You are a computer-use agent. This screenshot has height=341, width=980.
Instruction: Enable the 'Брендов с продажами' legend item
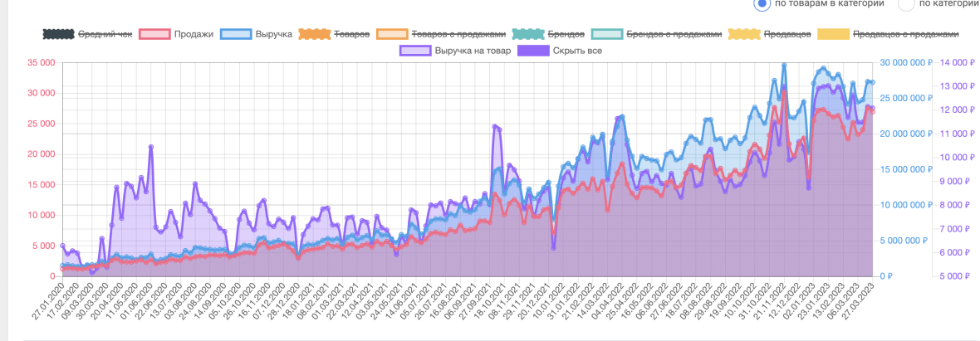[656, 34]
